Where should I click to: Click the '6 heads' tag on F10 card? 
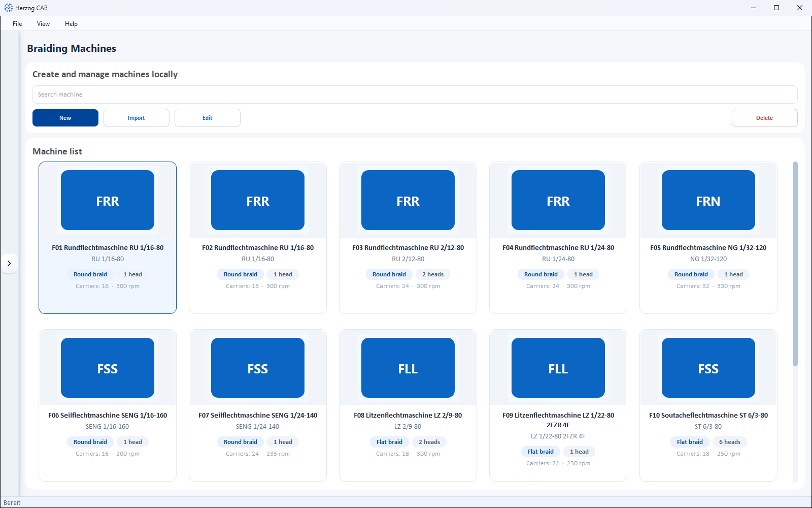pyautogui.click(x=730, y=442)
